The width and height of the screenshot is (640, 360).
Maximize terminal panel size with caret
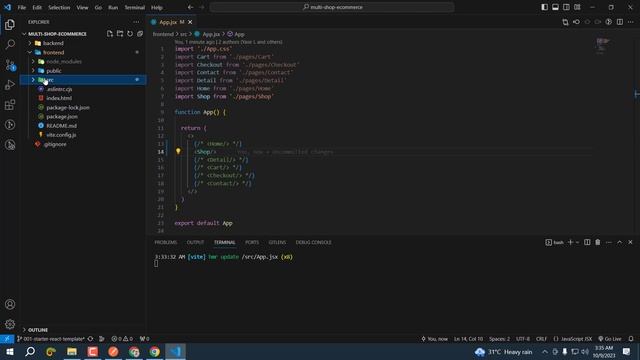click(620, 242)
